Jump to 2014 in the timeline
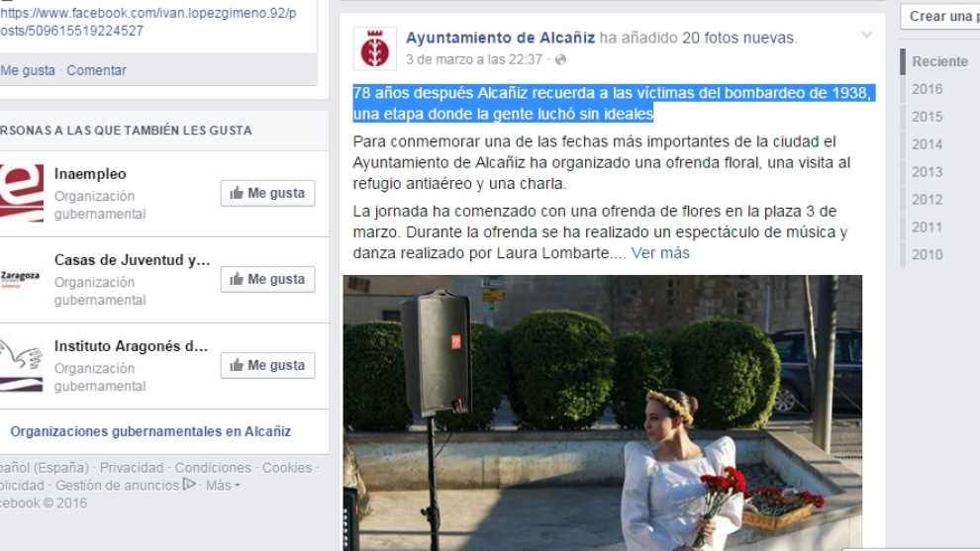Viewport: 980px width, 551px height. point(927,144)
